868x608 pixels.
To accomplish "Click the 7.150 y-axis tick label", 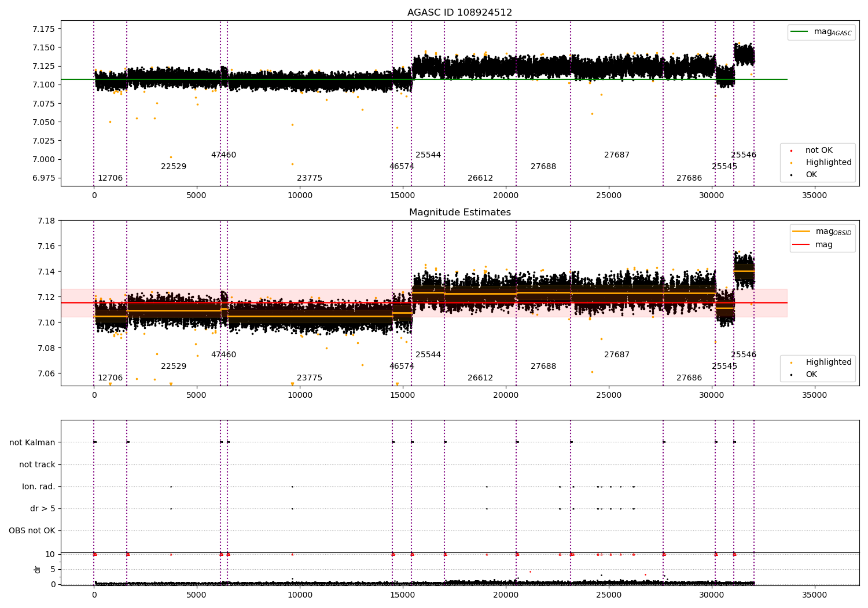I will tap(44, 47).
